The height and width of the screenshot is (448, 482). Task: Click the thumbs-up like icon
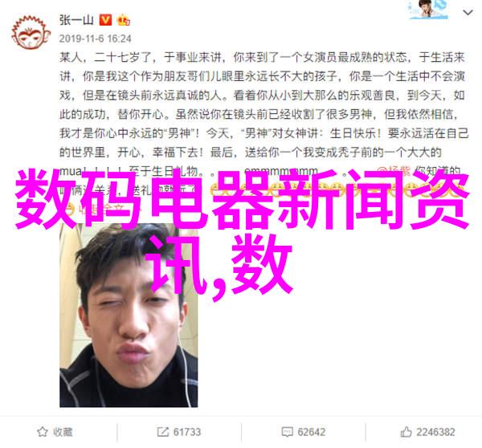point(406,432)
